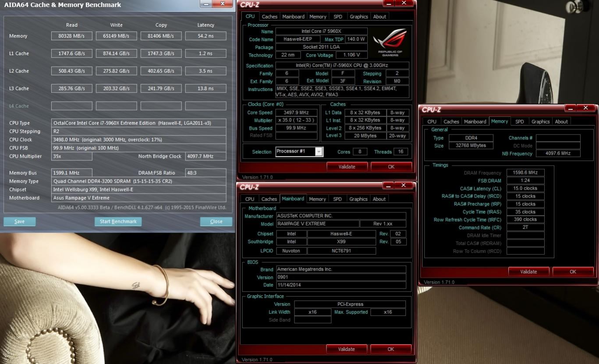
Task: Switch to About tab in Mainboard window
Action: point(379,199)
